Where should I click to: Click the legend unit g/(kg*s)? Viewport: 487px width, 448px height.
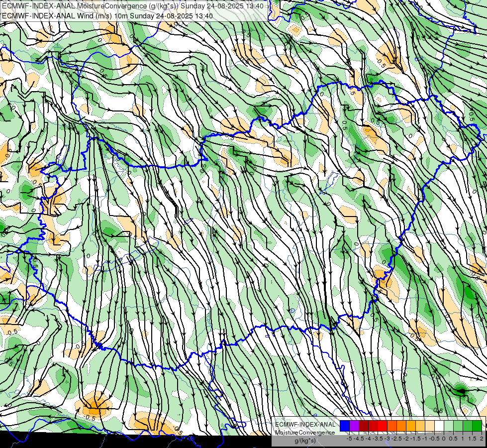click(305, 441)
